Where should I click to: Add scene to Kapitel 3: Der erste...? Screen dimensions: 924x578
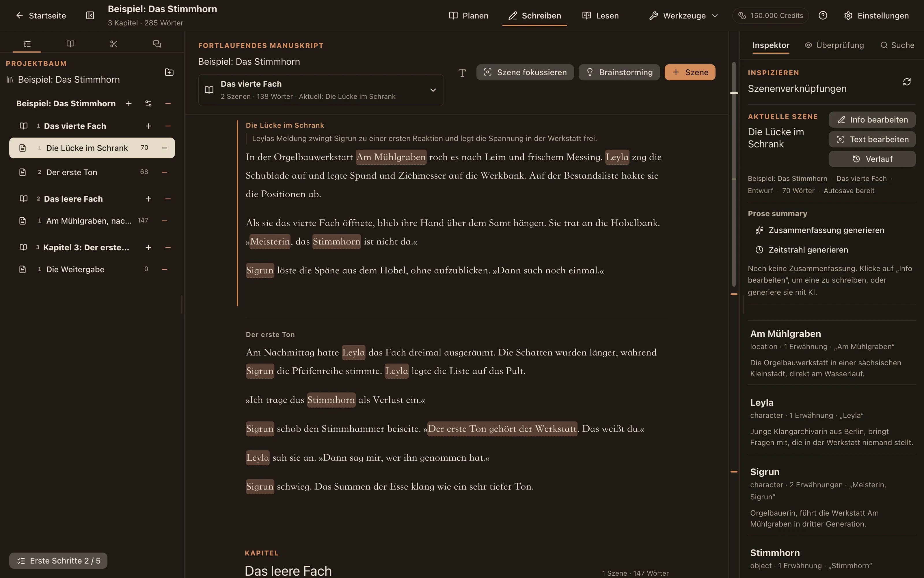(148, 247)
